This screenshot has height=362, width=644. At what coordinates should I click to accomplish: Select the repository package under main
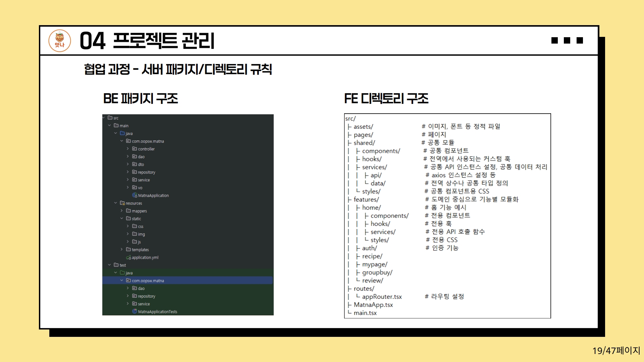pyautogui.click(x=147, y=172)
